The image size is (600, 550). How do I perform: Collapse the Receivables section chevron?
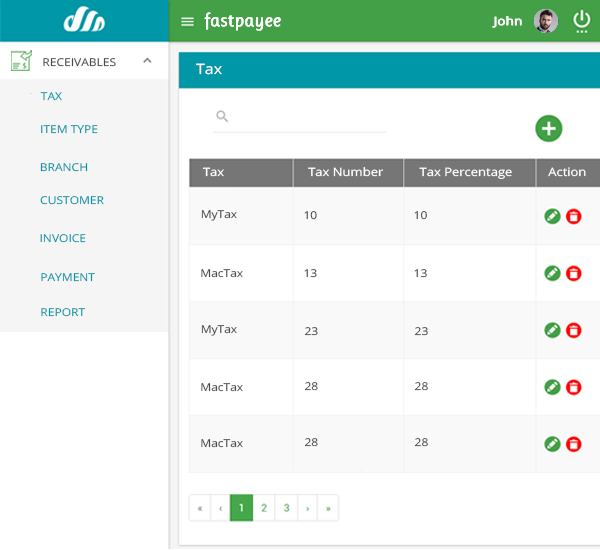pyautogui.click(x=147, y=61)
